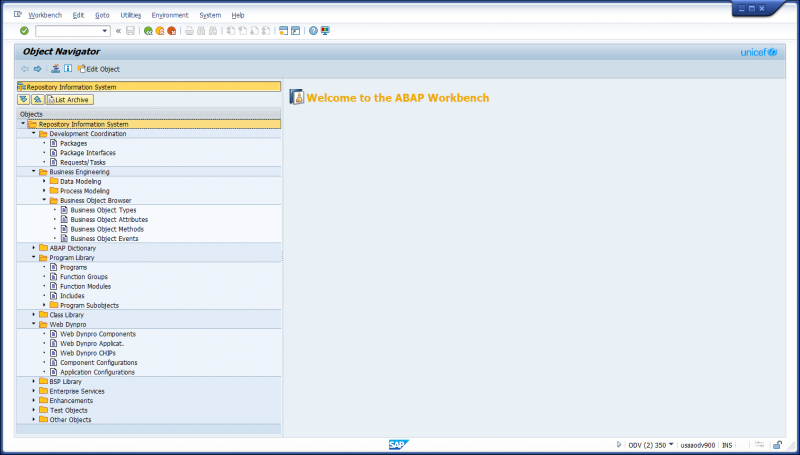Click in the transaction command input field
This screenshot has height=455, width=800.
[68, 31]
